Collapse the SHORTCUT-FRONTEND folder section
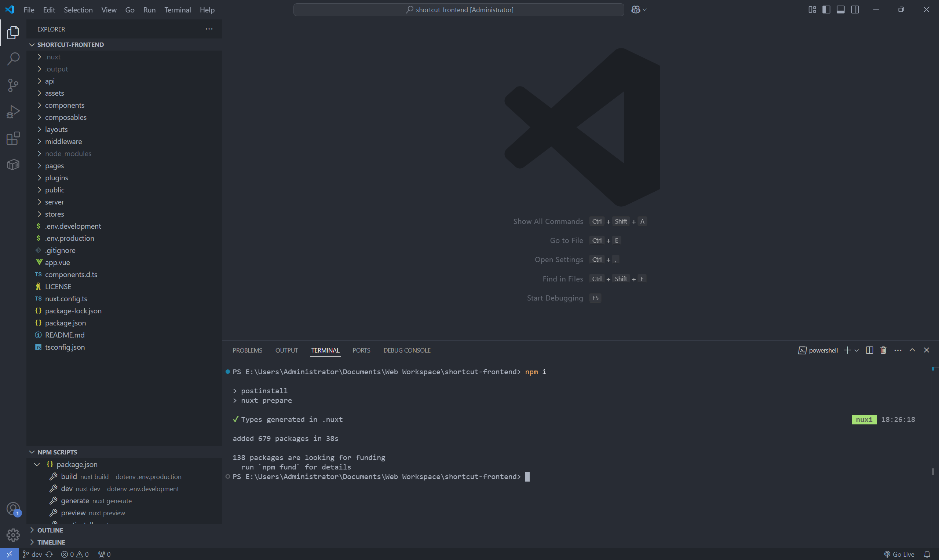 [124, 44]
